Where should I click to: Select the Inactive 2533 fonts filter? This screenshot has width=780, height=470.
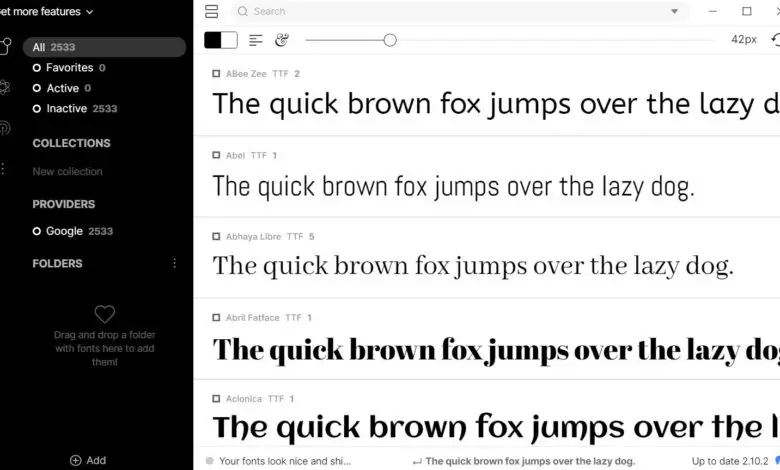tap(75, 108)
